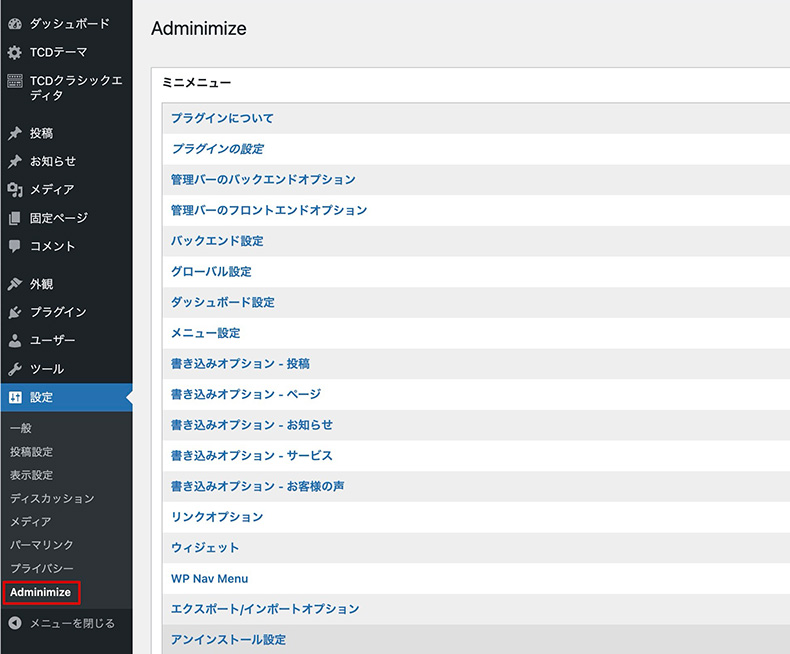The height and width of the screenshot is (654, 790).
Task: Click the TCDクラシックエディタ keyboard icon
Action: pyautogui.click(x=14, y=81)
